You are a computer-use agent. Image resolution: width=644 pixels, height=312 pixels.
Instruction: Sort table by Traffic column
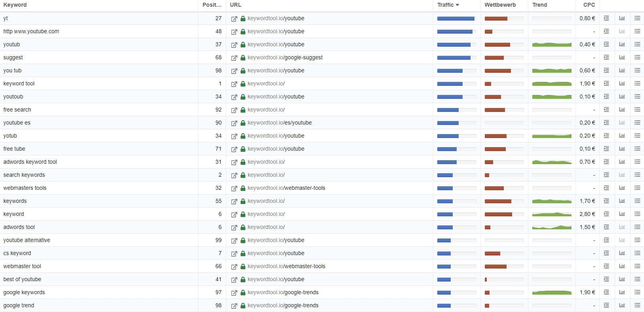pyautogui.click(x=448, y=5)
